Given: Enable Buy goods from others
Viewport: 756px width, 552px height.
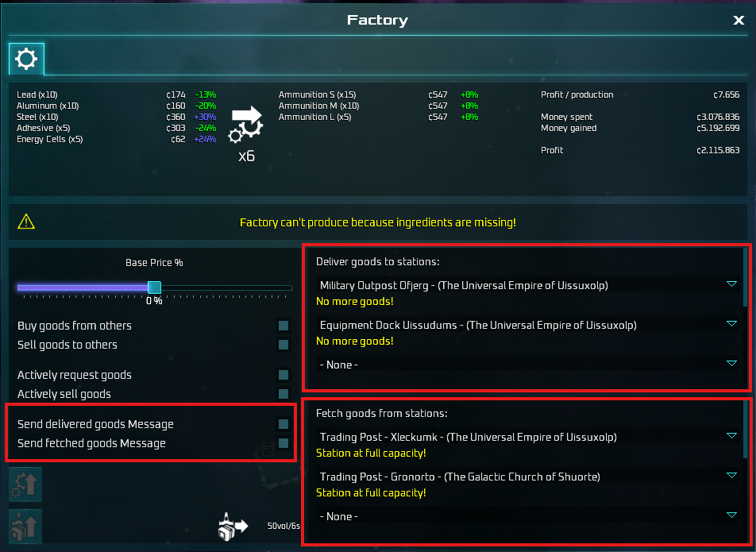Looking at the screenshot, I should 283,326.
